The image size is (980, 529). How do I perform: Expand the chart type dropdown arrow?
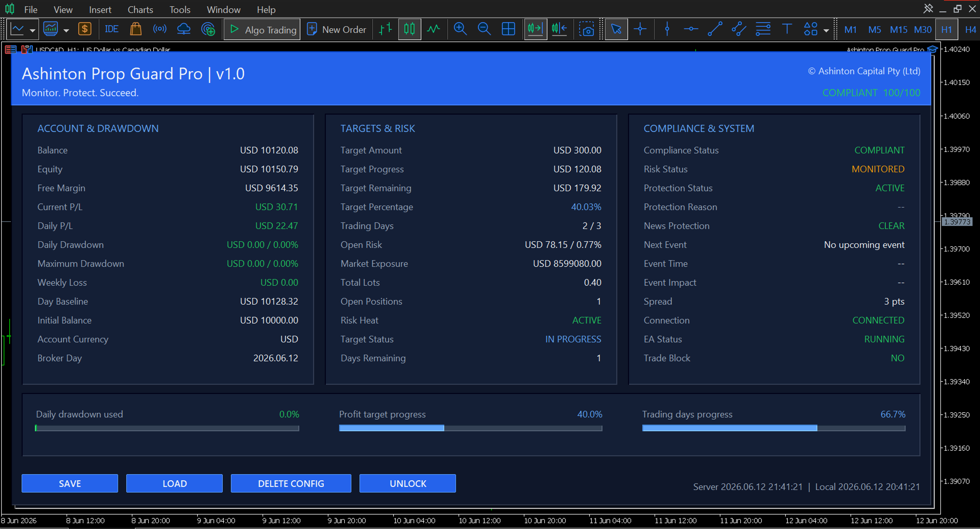(33, 30)
